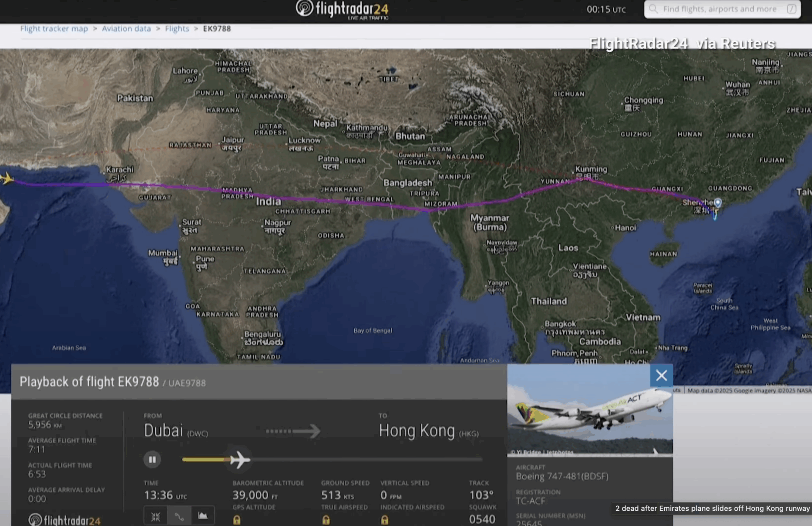812x526 pixels.
Task: Go to the Flights breadcrumb link
Action: pos(177,28)
